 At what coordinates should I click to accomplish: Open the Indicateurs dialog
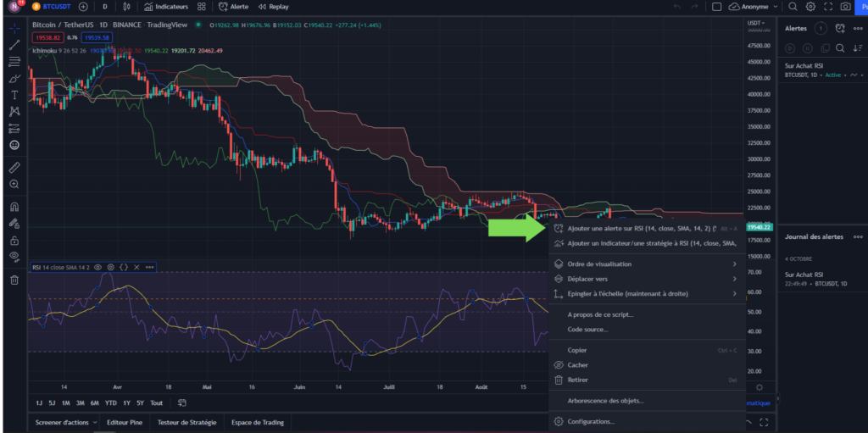(x=166, y=7)
